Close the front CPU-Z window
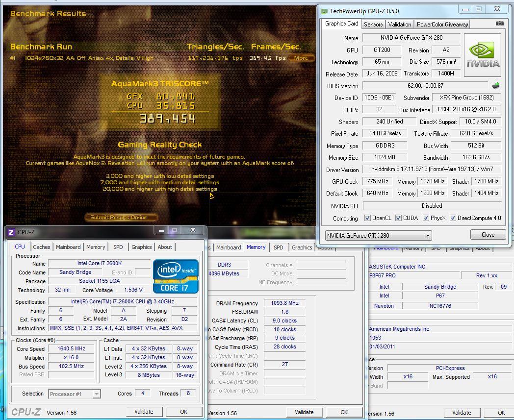This screenshot has height=420, width=514. (193, 230)
